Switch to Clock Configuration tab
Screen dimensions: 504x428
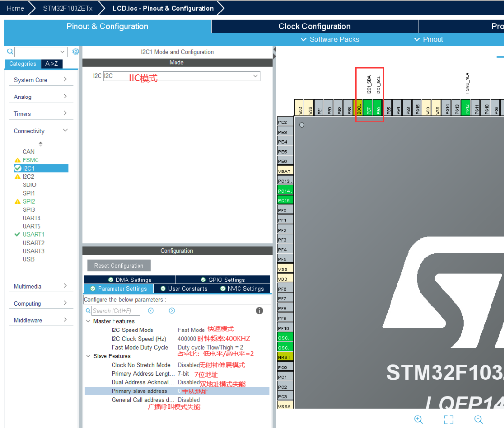[x=315, y=26]
